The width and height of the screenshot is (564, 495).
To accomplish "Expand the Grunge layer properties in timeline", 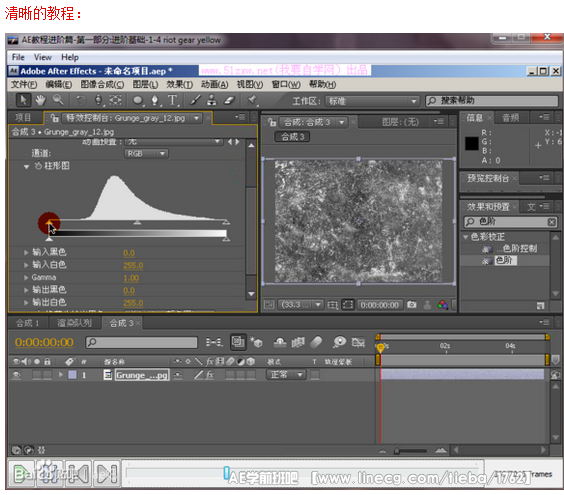I will pyautogui.click(x=61, y=375).
